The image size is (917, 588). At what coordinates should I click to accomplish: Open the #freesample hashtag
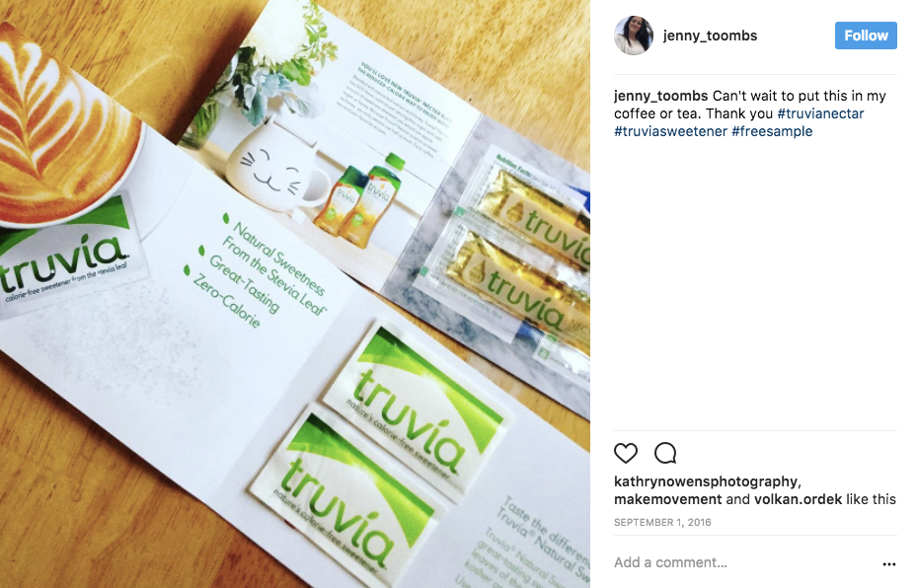point(772,131)
